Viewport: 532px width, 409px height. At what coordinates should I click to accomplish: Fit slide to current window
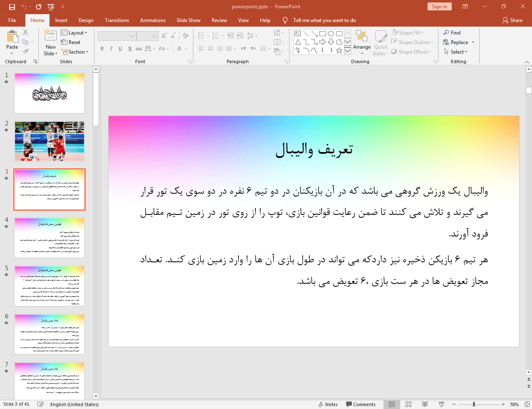pyautogui.click(x=527, y=404)
